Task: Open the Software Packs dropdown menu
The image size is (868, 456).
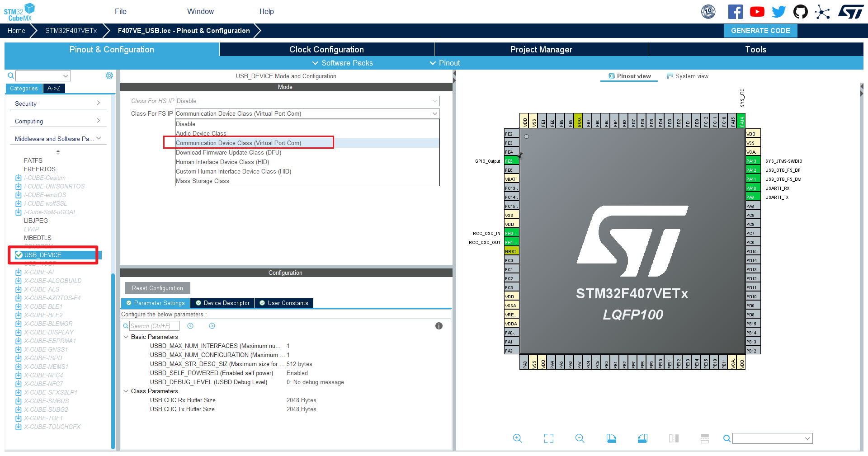Action: (x=343, y=63)
